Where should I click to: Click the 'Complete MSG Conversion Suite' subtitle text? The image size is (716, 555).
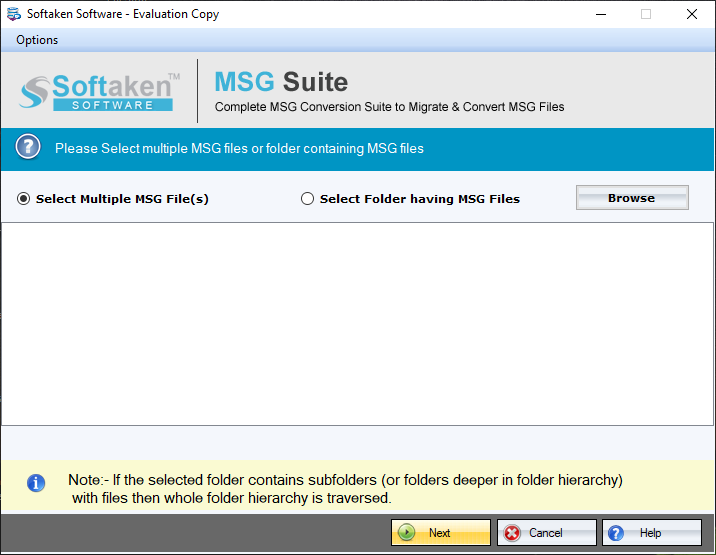390,107
